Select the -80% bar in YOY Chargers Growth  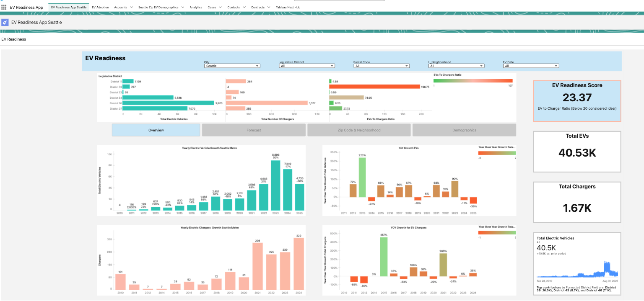click(364, 280)
